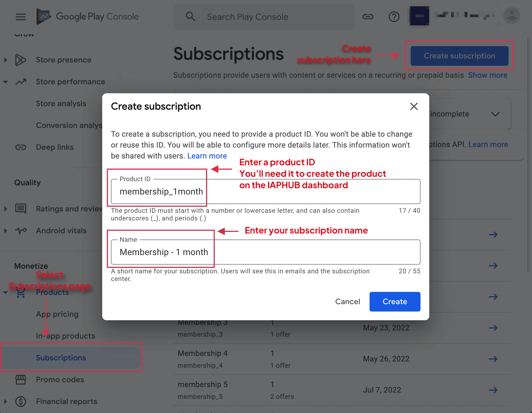This screenshot has width=532, height=413.
Task: Cancel the subscription creation
Action: 347,301
